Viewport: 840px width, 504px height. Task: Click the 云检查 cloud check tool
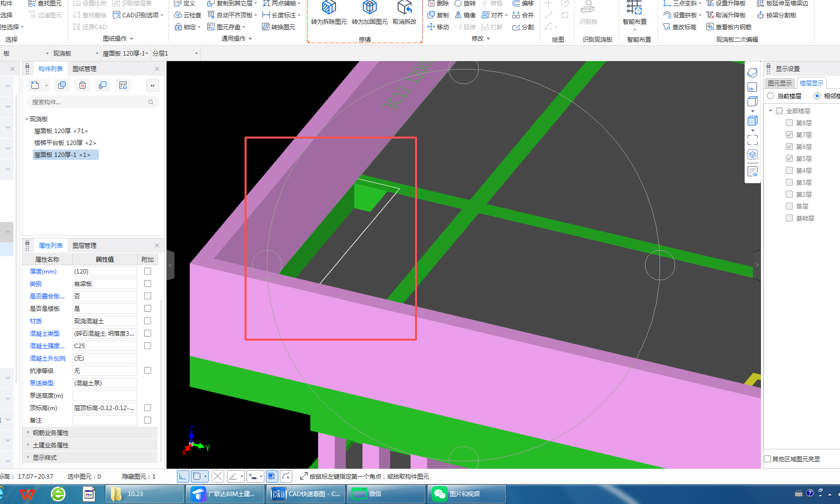(x=188, y=15)
